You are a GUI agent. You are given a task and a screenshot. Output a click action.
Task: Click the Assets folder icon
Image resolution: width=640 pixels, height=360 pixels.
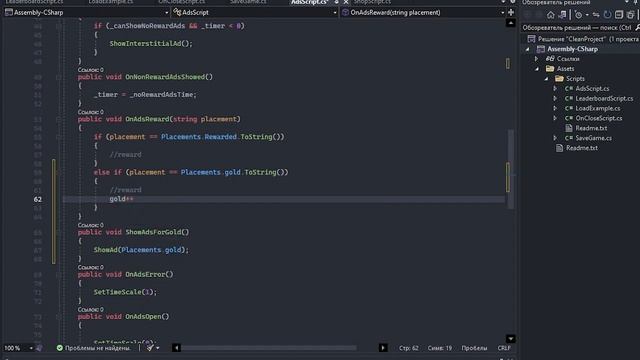click(550, 69)
